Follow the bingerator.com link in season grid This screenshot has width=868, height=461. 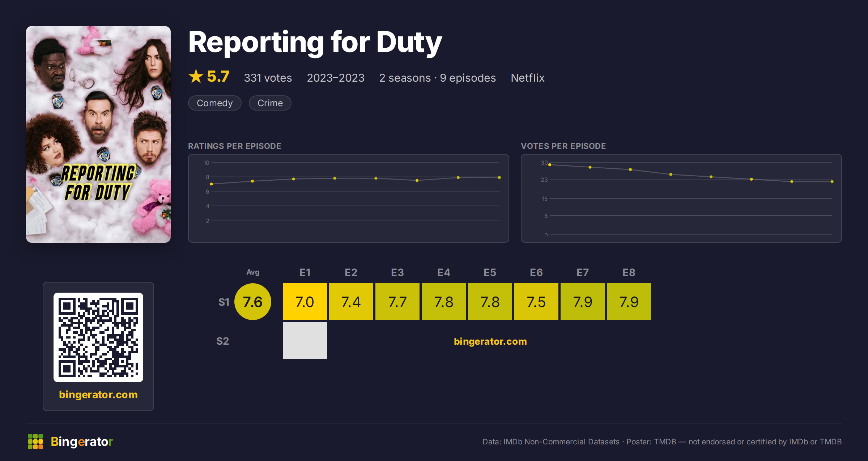point(490,341)
